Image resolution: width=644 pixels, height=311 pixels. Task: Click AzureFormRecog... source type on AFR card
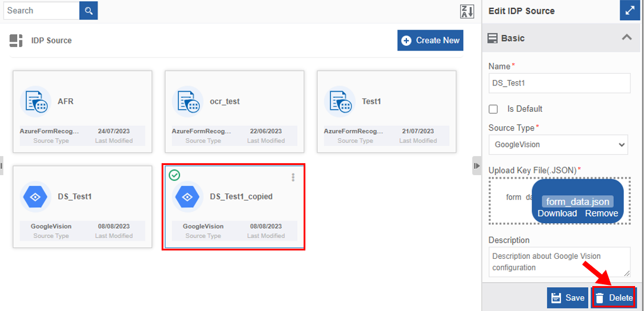(x=49, y=131)
